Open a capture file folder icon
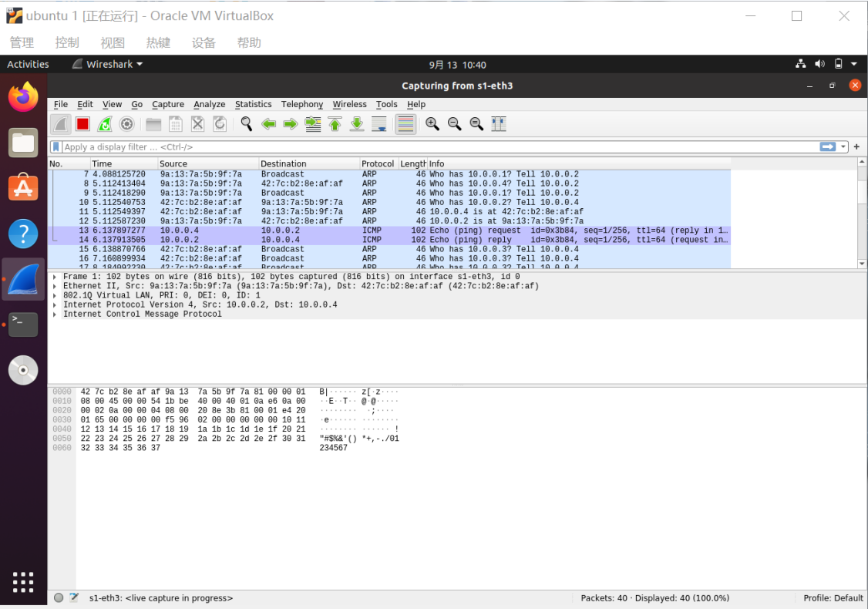Image resolution: width=868 pixels, height=609 pixels. 153,124
